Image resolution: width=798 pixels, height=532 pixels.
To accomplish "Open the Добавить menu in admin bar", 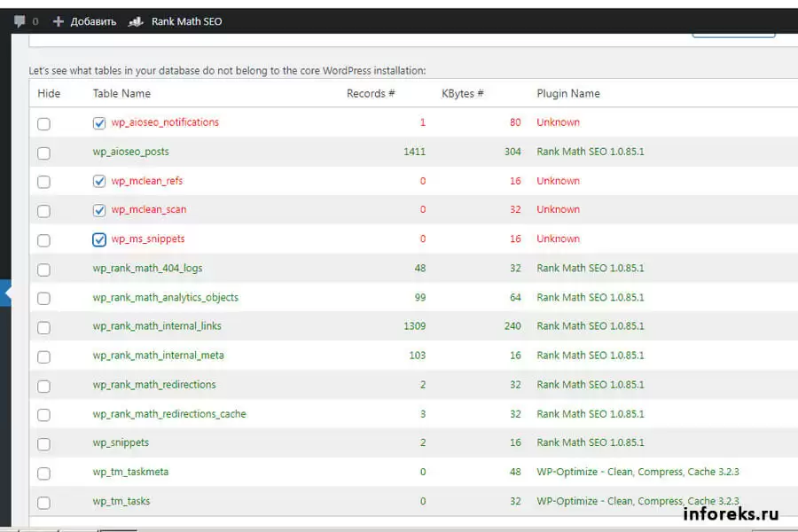I will click(93, 21).
